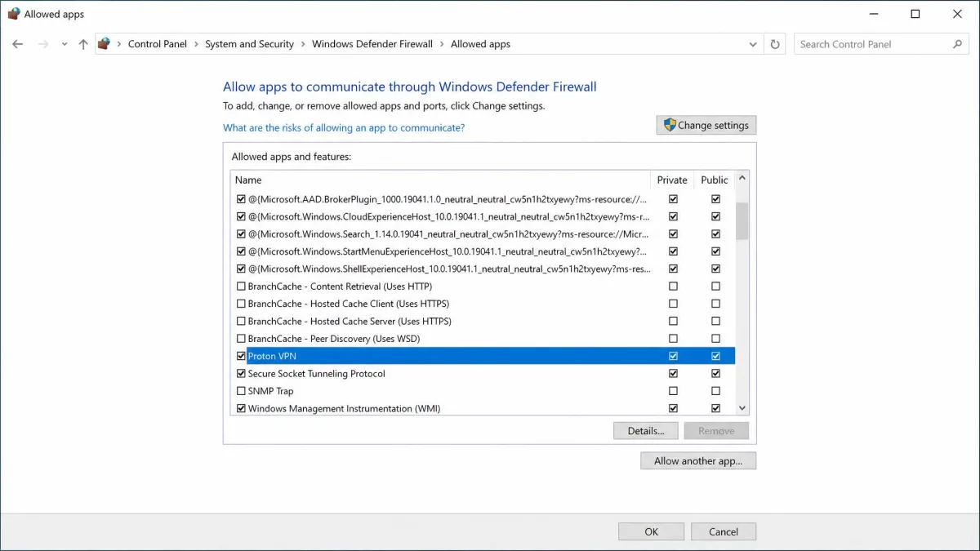Select Microsoft.Windows.StartMenuExperienceHost row
980x551 pixels.
[483, 251]
